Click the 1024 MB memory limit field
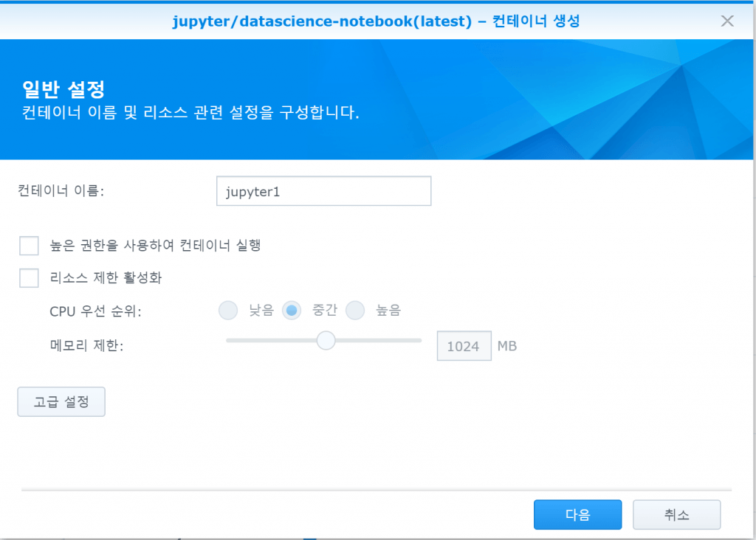Screen dimensions: 756x540 pos(464,346)
